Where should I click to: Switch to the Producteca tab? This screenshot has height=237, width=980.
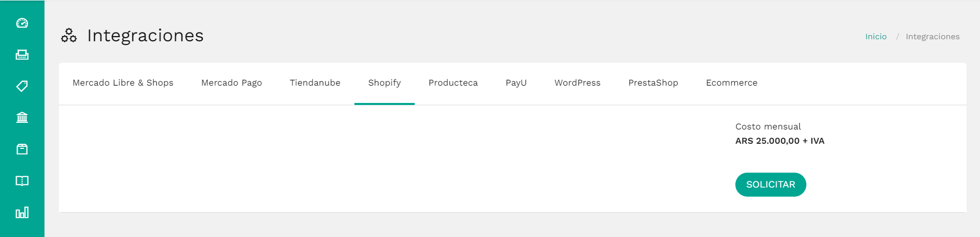[x=453, y=83]
